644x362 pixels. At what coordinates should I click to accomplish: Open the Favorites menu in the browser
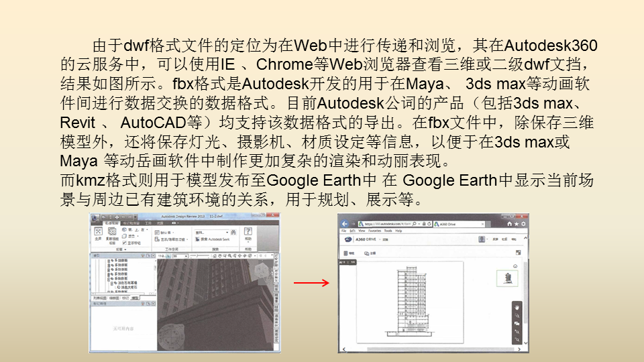[374, 231]
